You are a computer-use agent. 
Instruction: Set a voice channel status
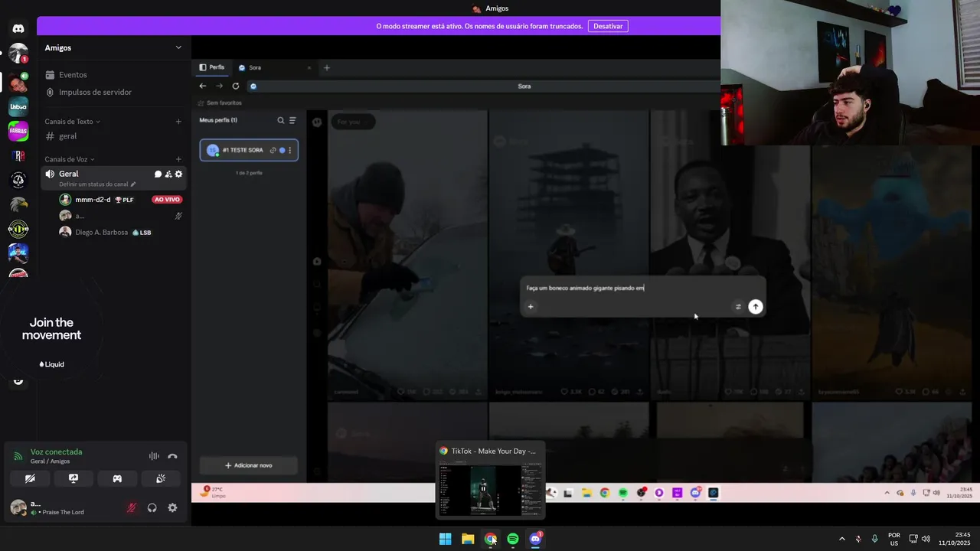(97, 184)
